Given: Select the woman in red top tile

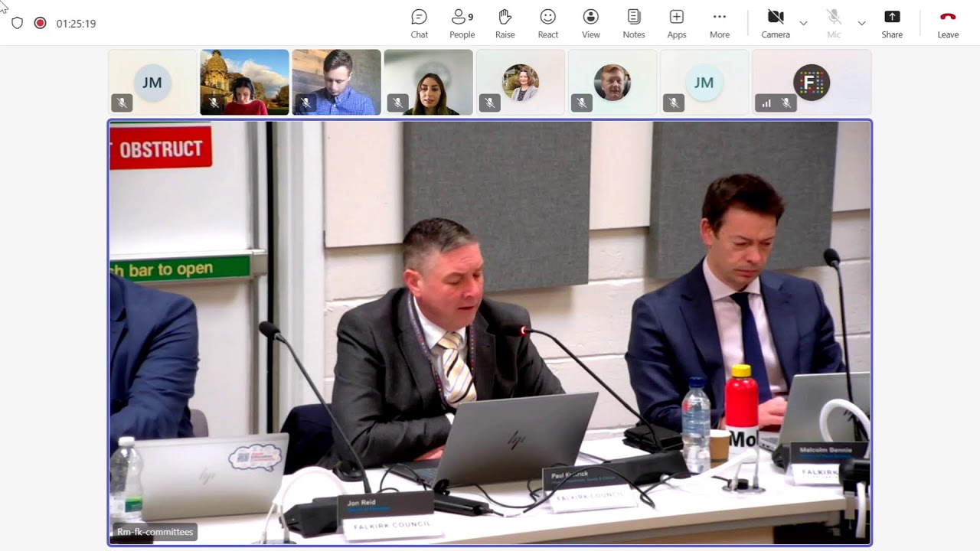Looking at the screenshot, I should pos(244,83).
